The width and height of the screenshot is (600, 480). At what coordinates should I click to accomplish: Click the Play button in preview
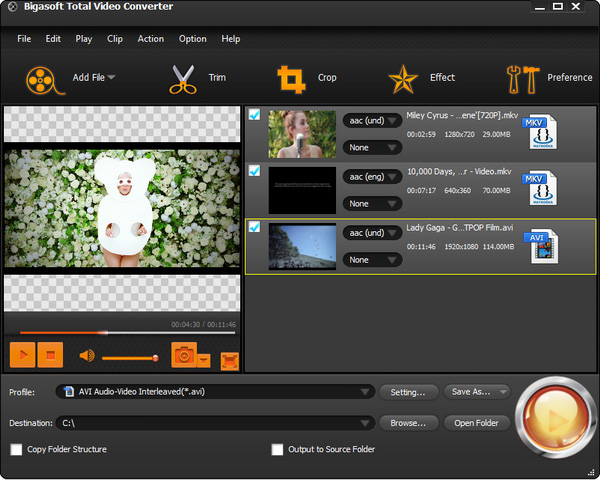(23, 355)
